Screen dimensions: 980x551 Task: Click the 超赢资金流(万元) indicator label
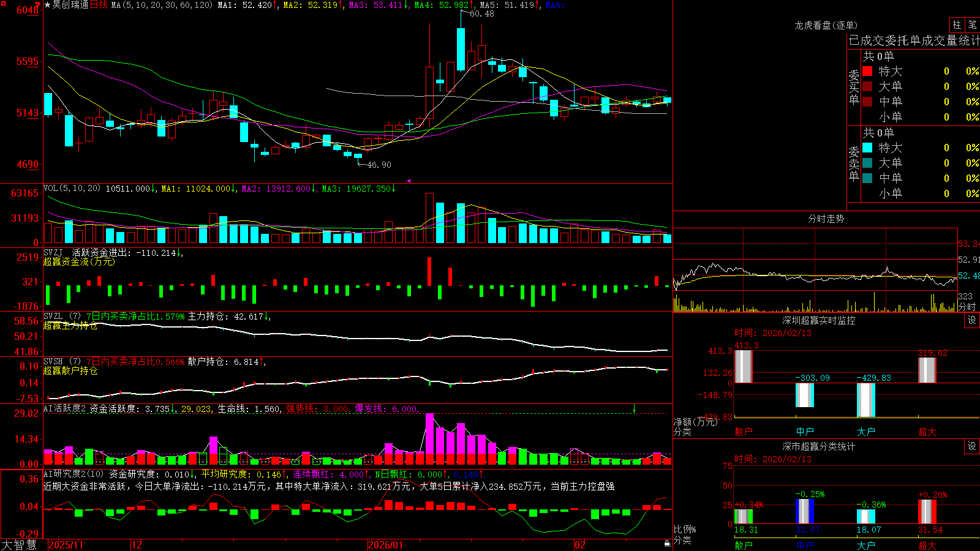(79, 261)
